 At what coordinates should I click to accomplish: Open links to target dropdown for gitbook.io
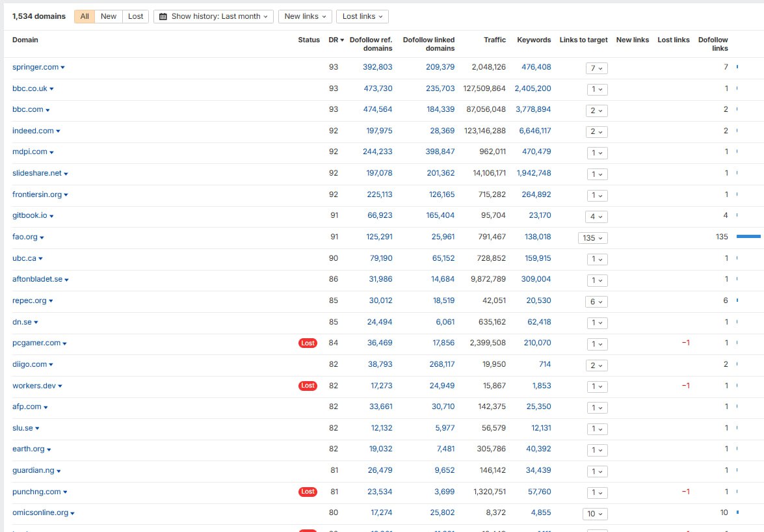[x=596, y=217]
